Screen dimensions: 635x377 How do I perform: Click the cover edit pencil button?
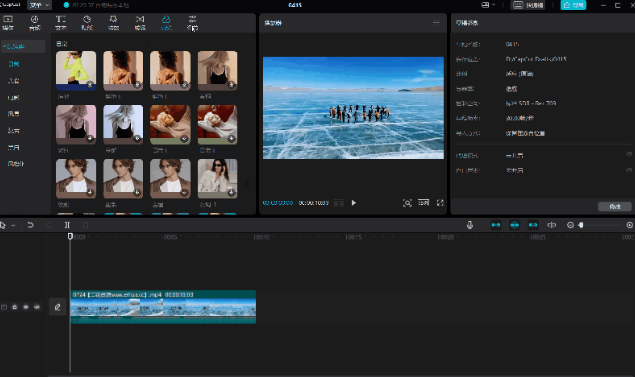58,307
